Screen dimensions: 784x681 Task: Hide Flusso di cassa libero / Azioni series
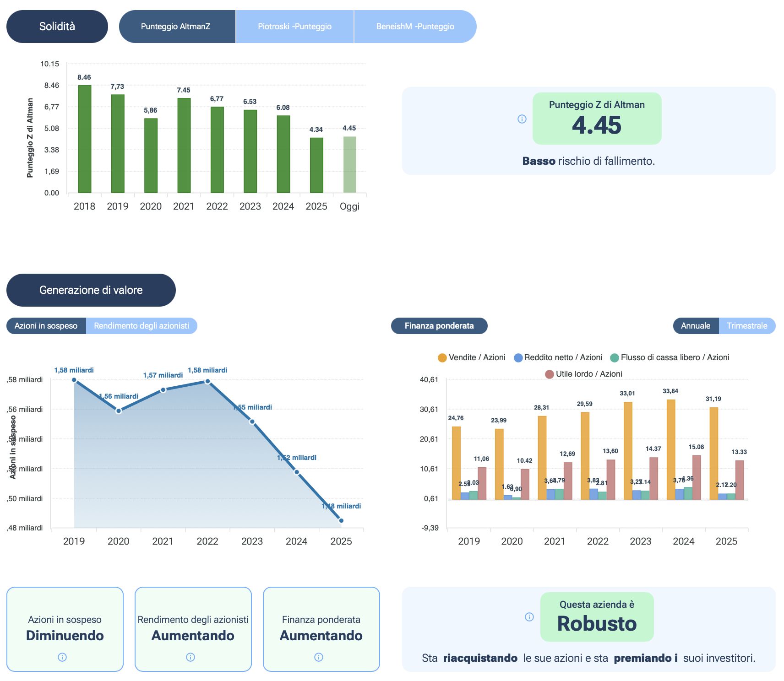[x=670, y=357]
